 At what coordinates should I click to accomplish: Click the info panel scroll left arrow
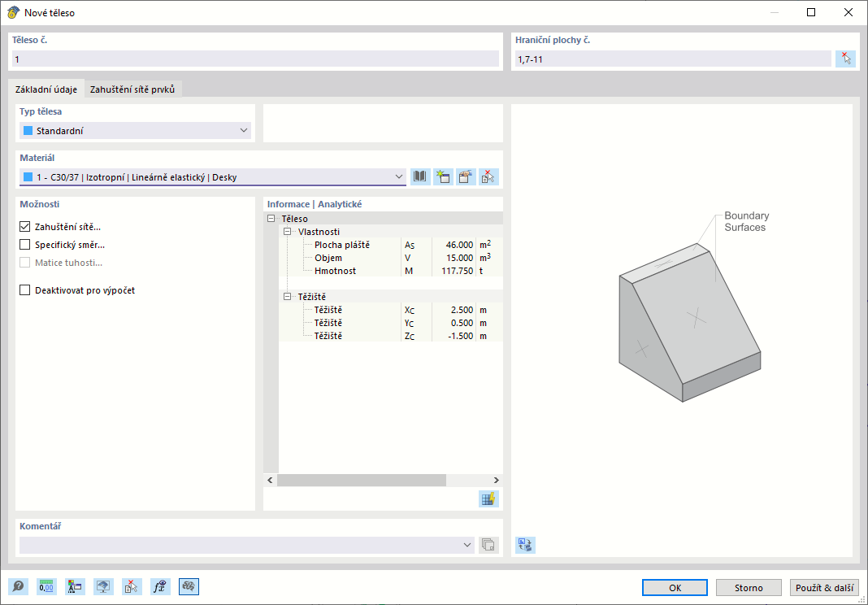(x=270, y=481)
